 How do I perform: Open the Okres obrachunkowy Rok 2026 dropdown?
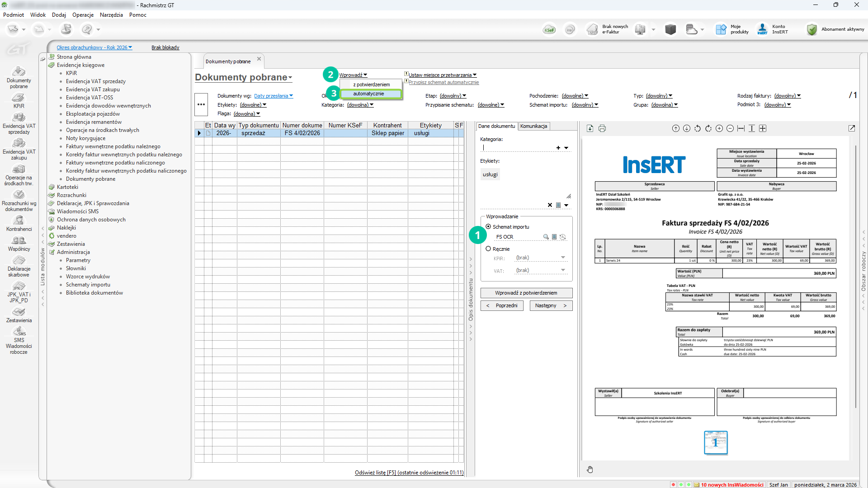[94, 47]
